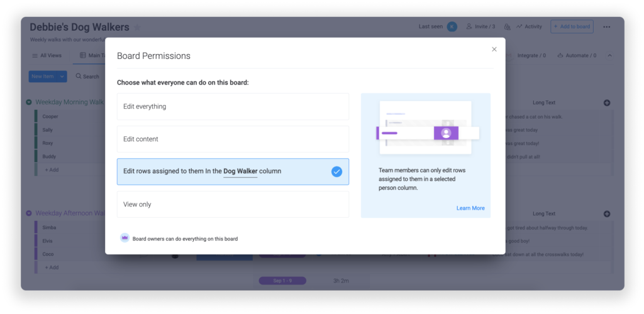The width and height of the screenshot is (644, 314).
Task: Collapse the Weekday Morning Walk group
Action: coord(29,102)
